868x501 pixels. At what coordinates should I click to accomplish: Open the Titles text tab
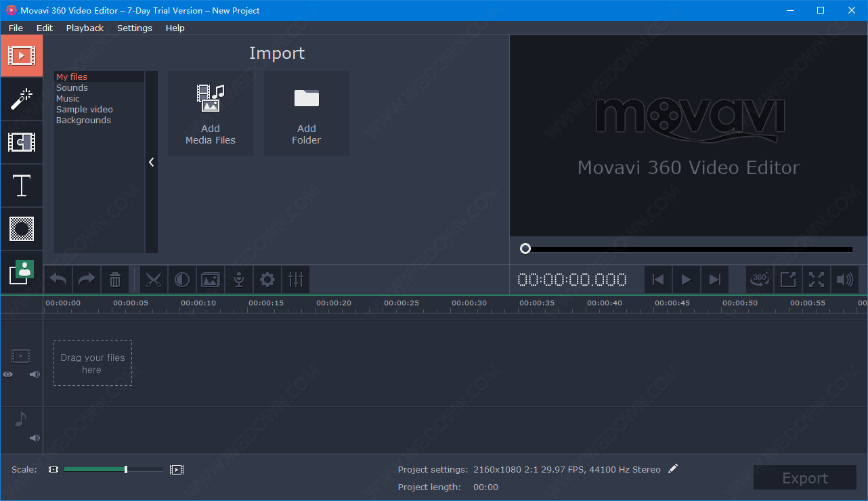[21, 186]
